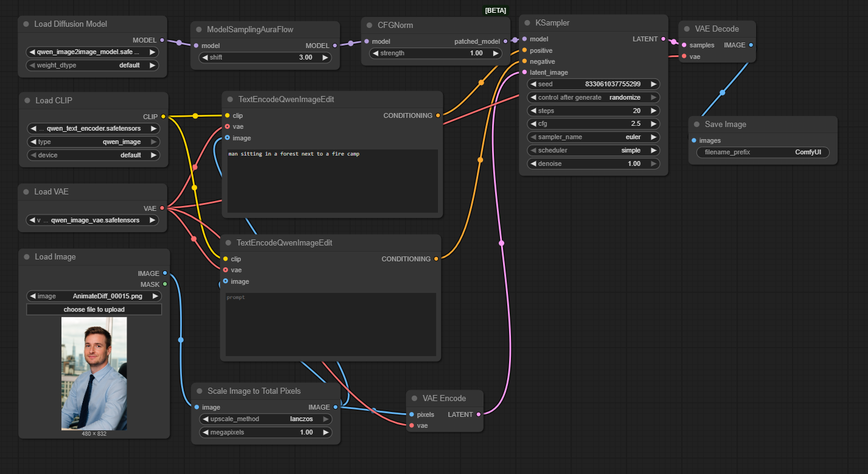Click the denoise slider field
The height and width of the screenshot is (474, 868).
pos(593,163)
